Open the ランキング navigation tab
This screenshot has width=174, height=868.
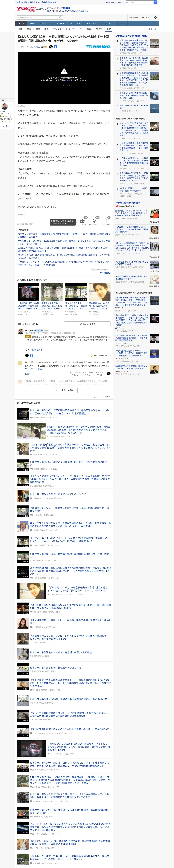(109, 24)
